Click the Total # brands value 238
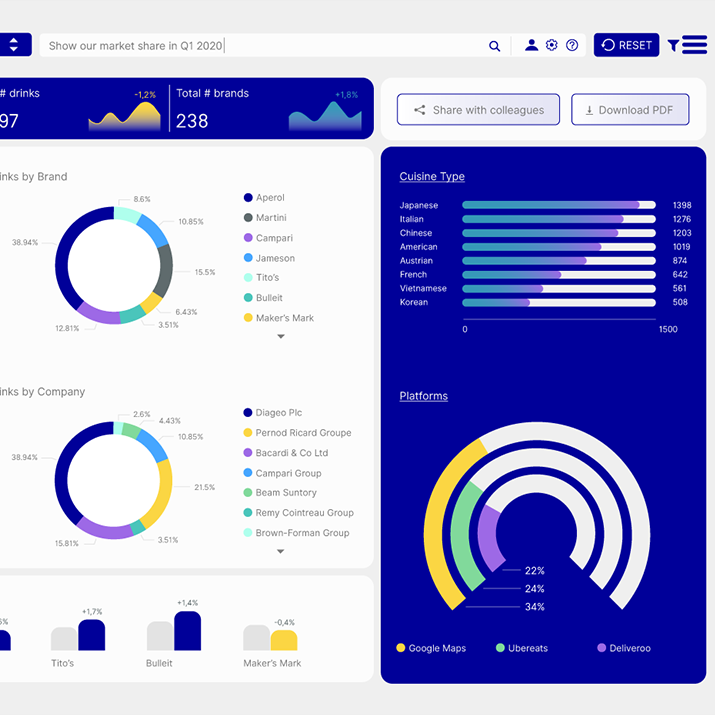 tap(192, 121)
